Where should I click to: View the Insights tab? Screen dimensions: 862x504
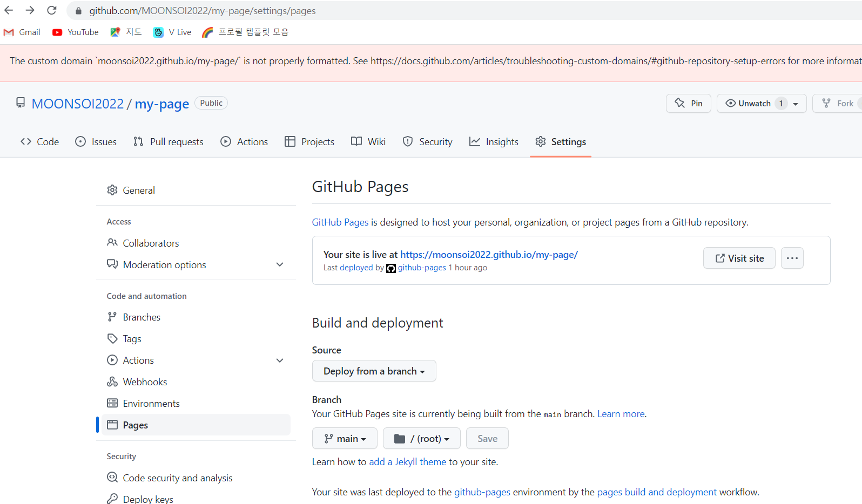494,142
